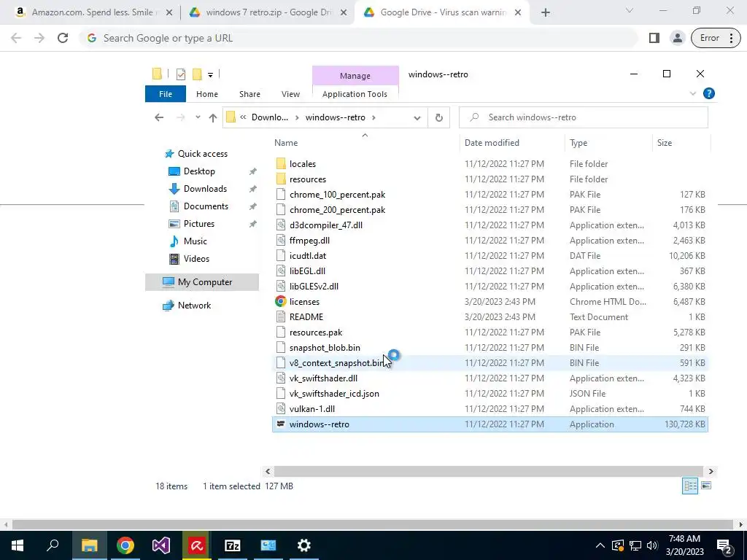The image size is (747, 560).
Task: Select the windows--retro application file
Action: [489, 424]
